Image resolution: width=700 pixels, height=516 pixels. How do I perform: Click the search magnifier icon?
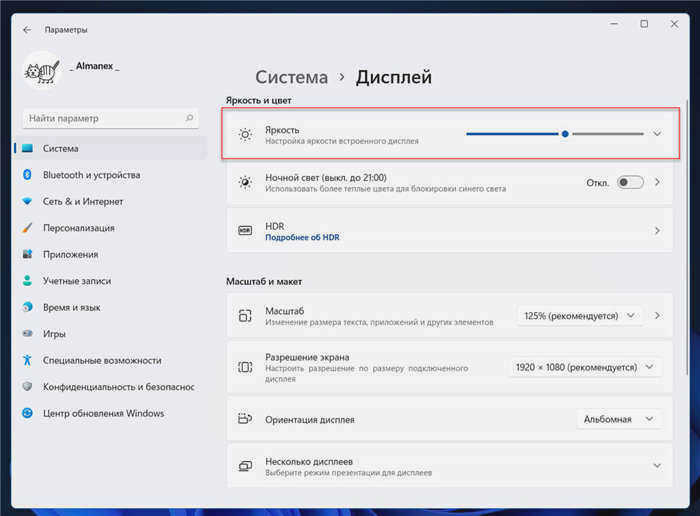(x=189, y=118)
